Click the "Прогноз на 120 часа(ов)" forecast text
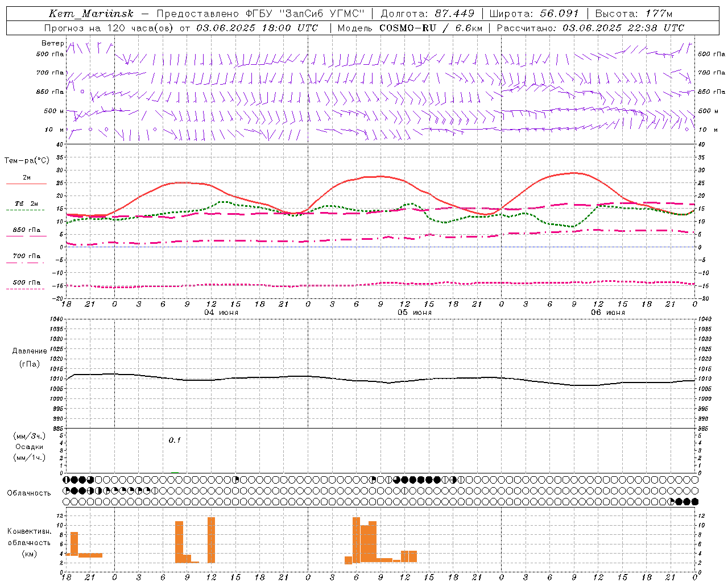728x582 pixels. (x=109, y=28)
